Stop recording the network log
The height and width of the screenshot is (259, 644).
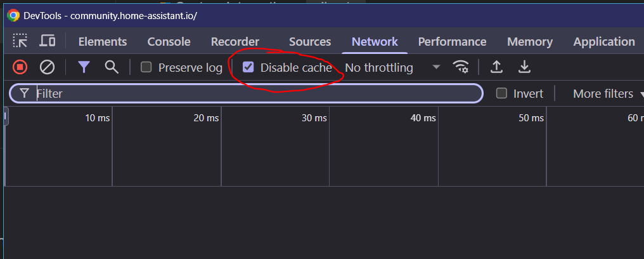20,67
